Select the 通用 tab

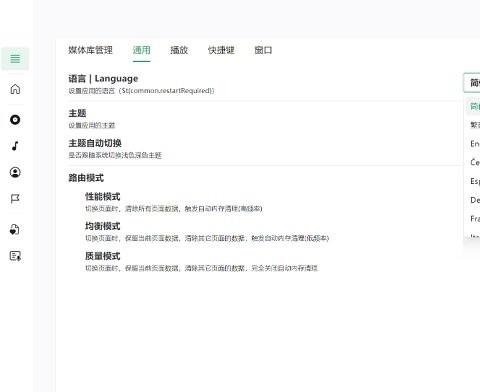[142, 50]
